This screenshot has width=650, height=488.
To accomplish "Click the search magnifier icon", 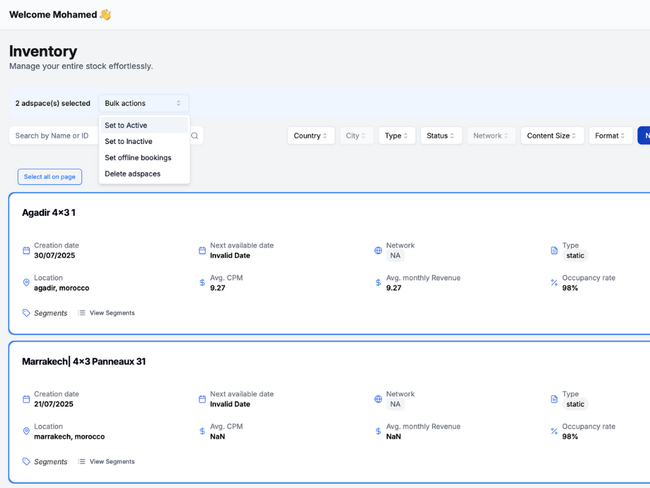I will (195, 136).
